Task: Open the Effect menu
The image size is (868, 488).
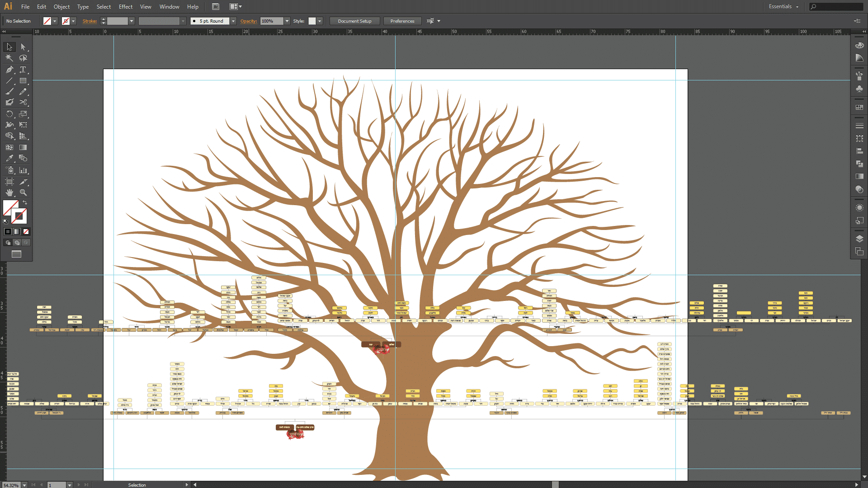Action: coord(126,7)
